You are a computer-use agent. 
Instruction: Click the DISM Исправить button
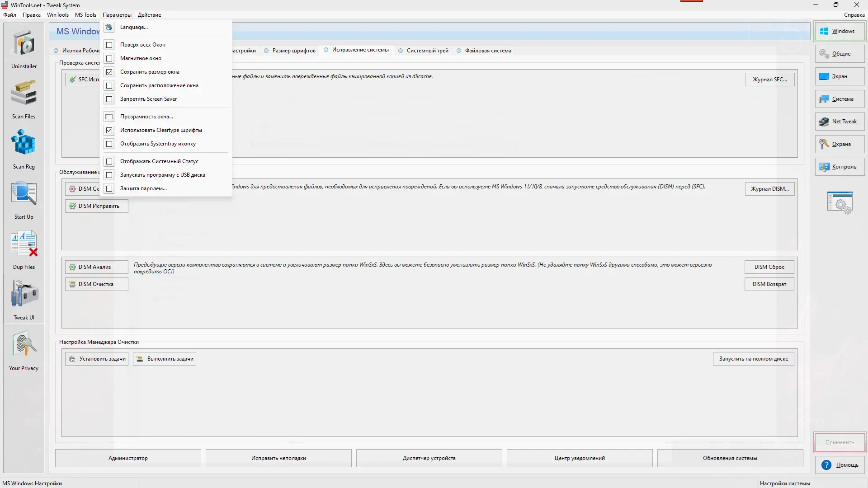[96, 206]
